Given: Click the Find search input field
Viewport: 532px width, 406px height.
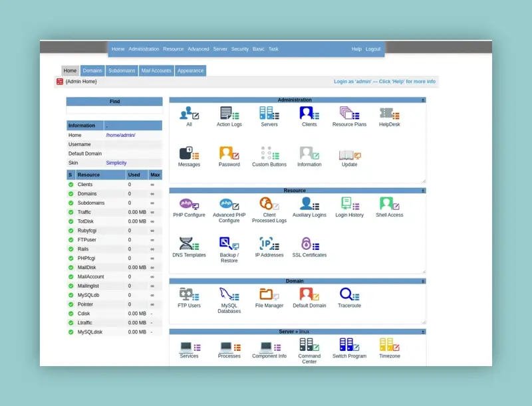Looking at the screenshot, I should [x=114, y=110].
